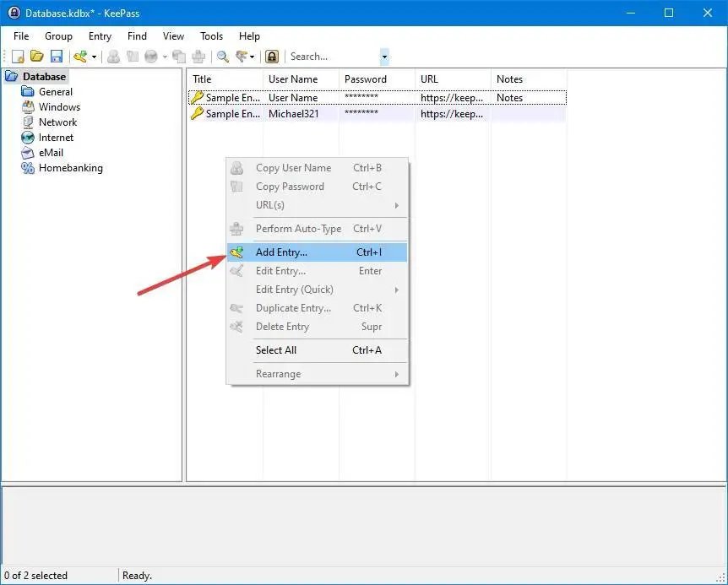Click '0 of 2 selected' status text

click(x=35, y=576)
